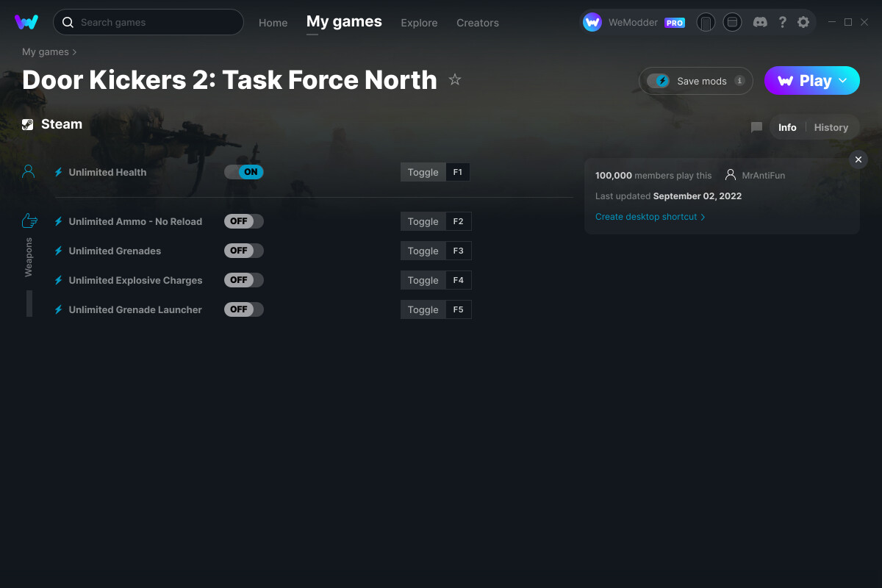
Task: Open the comments chat icon
Action: pyautogui.click(x=756, y=127)
